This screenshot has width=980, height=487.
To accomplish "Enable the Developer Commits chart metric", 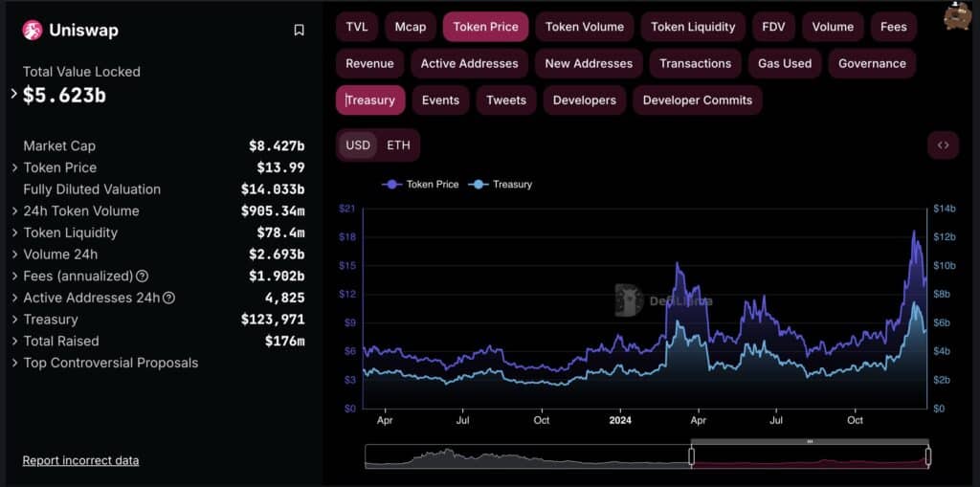I will [x=698, y=100].
